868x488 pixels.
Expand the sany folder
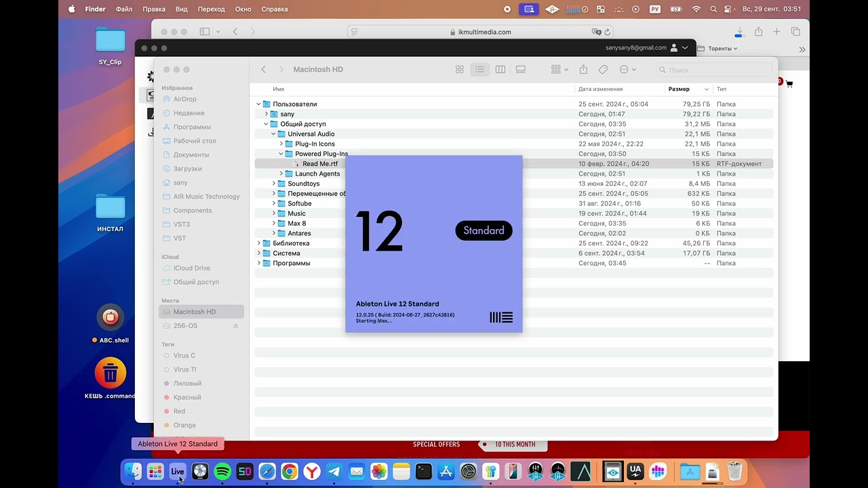266,114
